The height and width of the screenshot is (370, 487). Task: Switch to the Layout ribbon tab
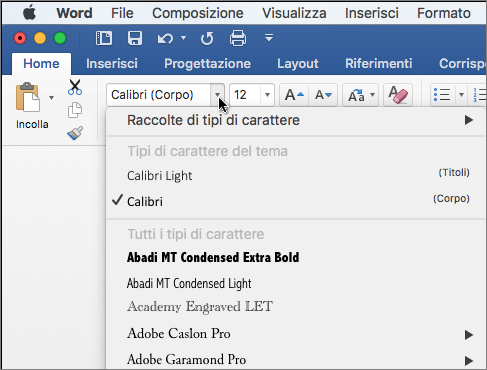[298, 64]
